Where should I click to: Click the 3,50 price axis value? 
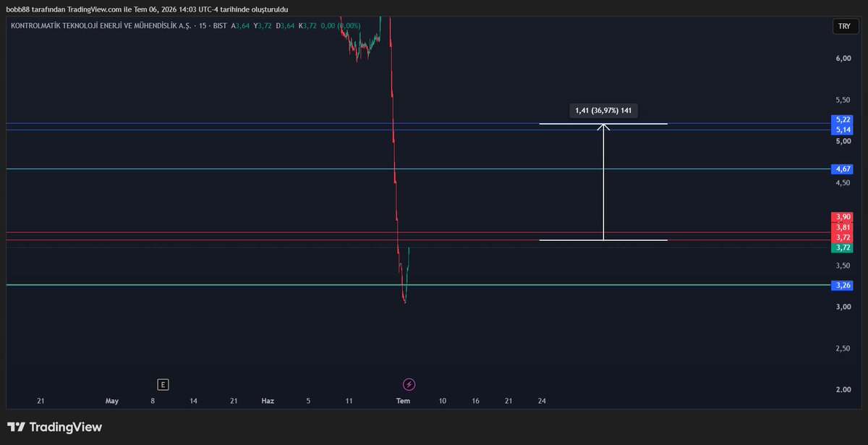click(843, 266)
